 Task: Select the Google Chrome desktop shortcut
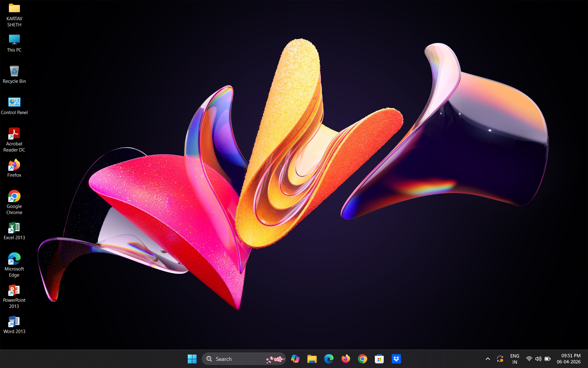point(14,196)
